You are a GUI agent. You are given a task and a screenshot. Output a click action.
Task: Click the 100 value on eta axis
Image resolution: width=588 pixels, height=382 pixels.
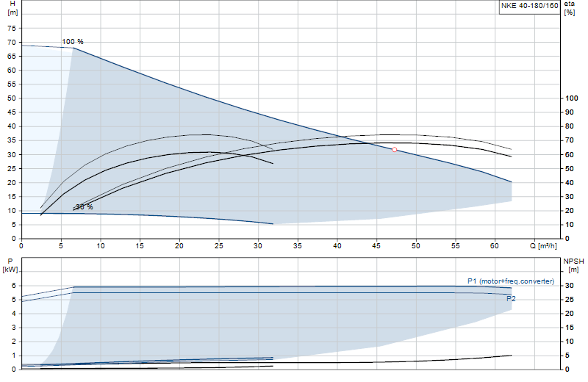point(572,98)
